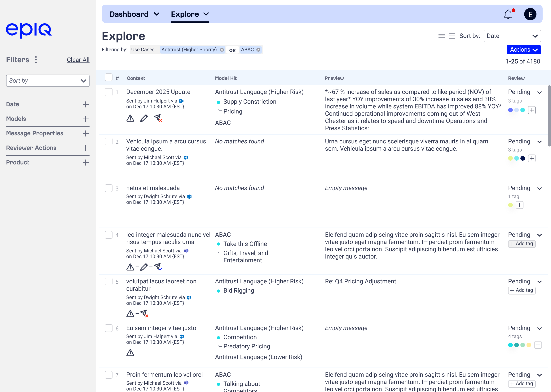
Task: Click Outlook icon beside Jim Halpert row 1
Action: click(x=181, y=101)
